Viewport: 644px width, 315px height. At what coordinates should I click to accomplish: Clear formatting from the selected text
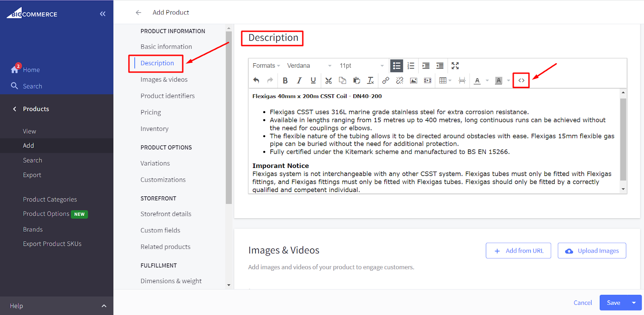371,81
